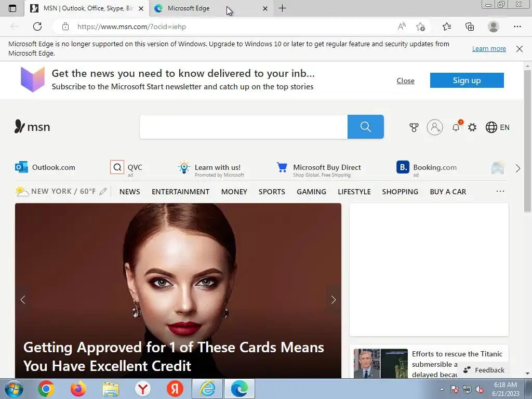Image resolution: width=532 pixels, height=399 pixels.
Task: Close the MSN tab
Action: click(141, 8)
